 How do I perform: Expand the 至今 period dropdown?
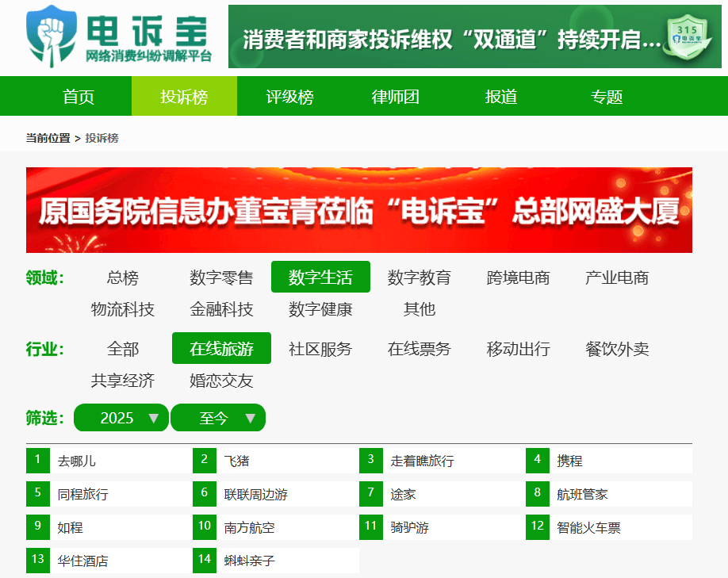(x=218, y=418)
